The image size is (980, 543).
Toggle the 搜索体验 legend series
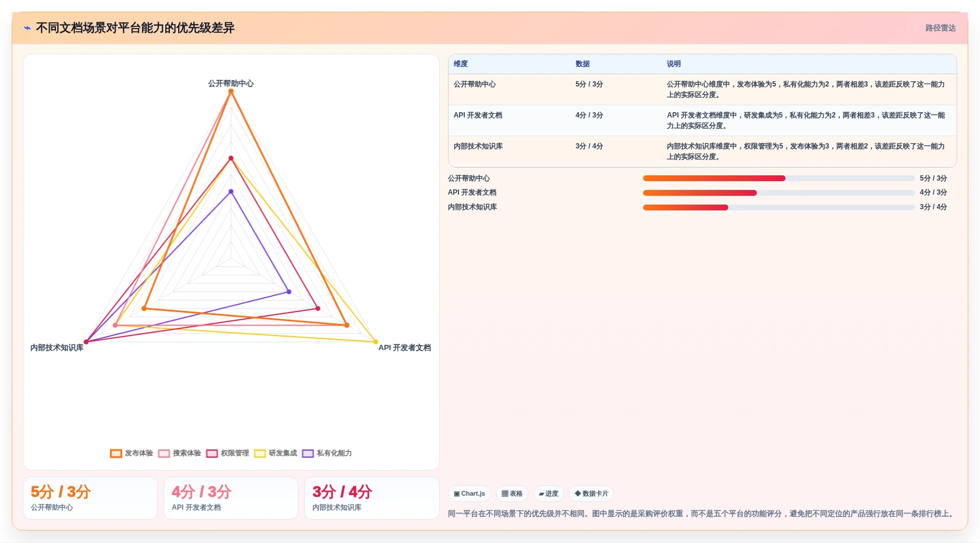[x=179, y=453]
